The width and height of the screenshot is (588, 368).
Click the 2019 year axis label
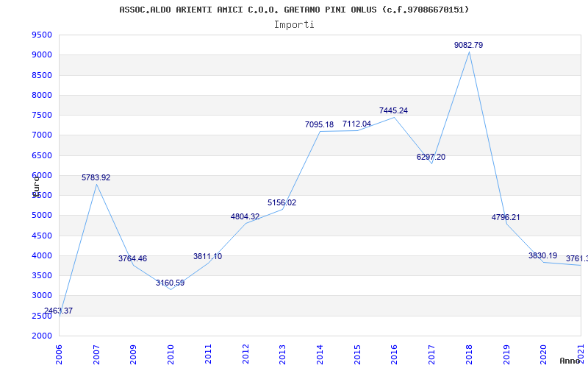(506, 354)
